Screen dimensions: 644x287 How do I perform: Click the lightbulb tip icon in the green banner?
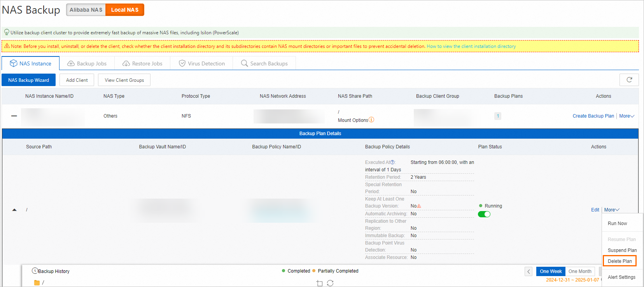(x=7, y=32)
